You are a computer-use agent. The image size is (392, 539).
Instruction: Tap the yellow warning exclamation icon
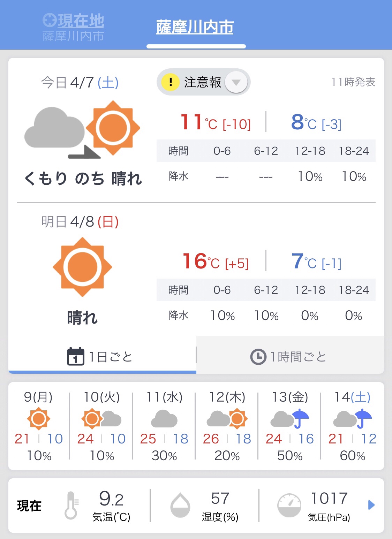(170, 82)
